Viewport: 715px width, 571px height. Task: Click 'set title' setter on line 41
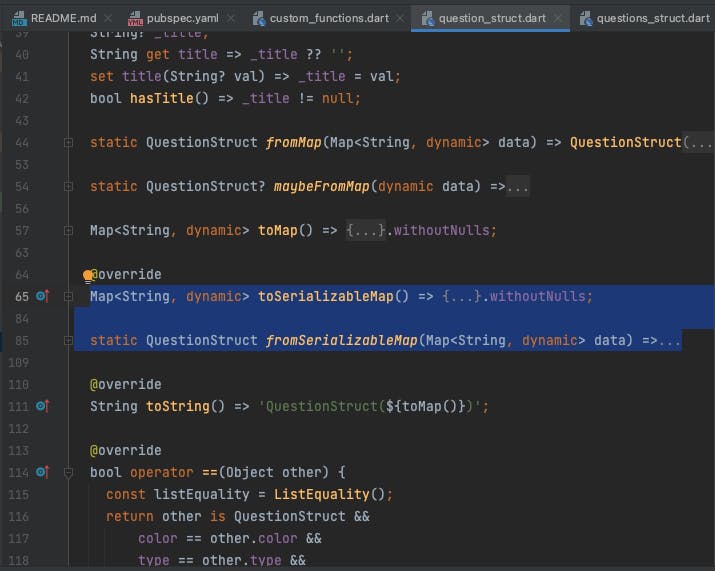tap(125, 77)
